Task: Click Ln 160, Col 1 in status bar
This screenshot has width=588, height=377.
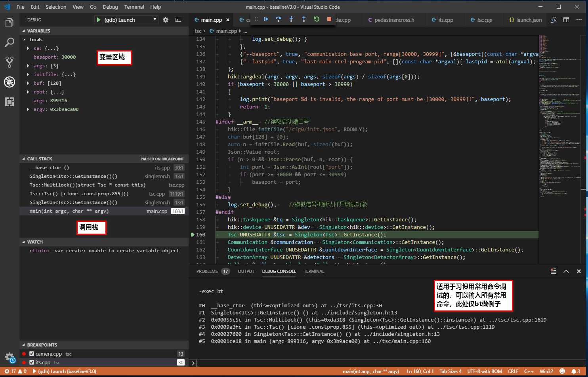Action: click(x=420, y=371)
